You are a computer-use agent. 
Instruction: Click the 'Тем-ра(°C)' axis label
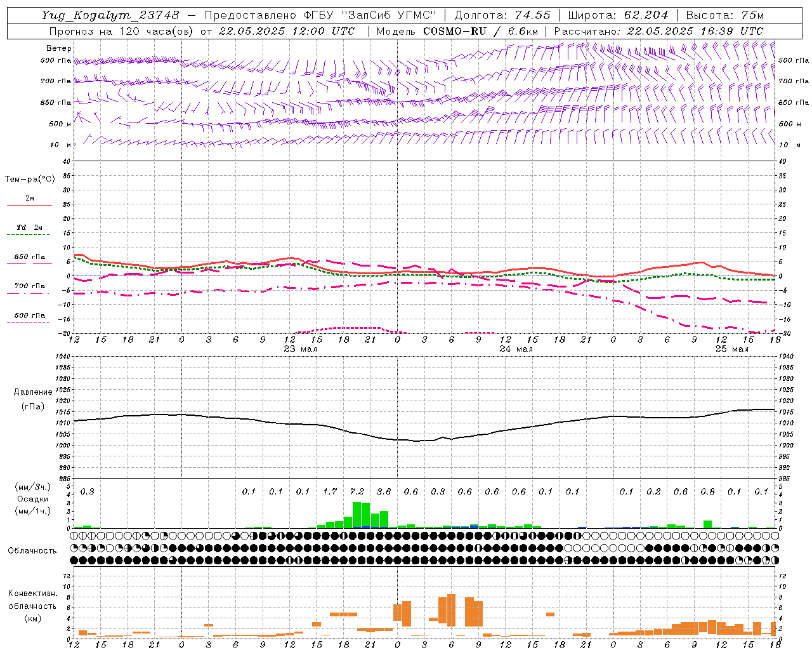click(x=30, y=180)
